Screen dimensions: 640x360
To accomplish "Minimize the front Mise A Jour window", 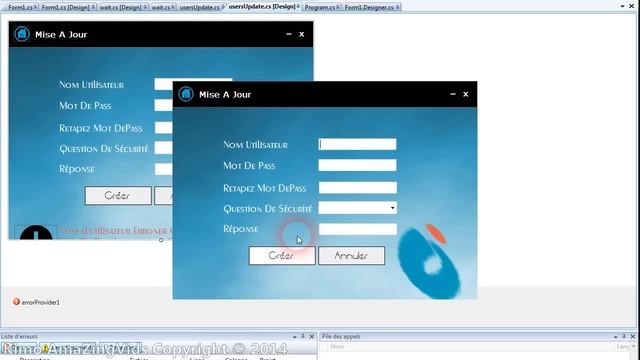I will (x=453, y=94).
